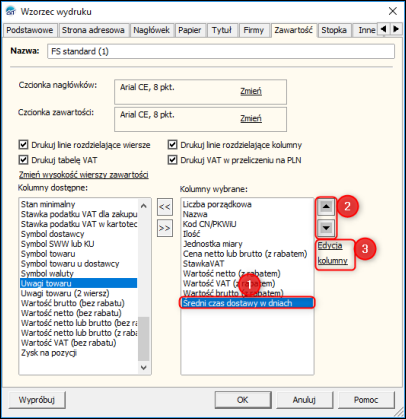Select Stan minimalny in available columns
The width and height of the screenshot is (406, 419).
pyautogui.click(x=78, y=204)
